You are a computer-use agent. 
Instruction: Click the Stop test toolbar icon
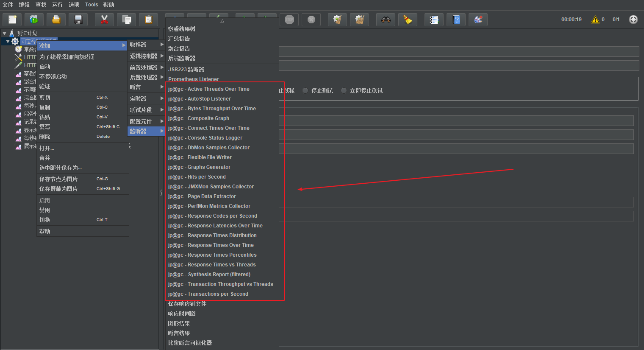[x=289, y=20]
